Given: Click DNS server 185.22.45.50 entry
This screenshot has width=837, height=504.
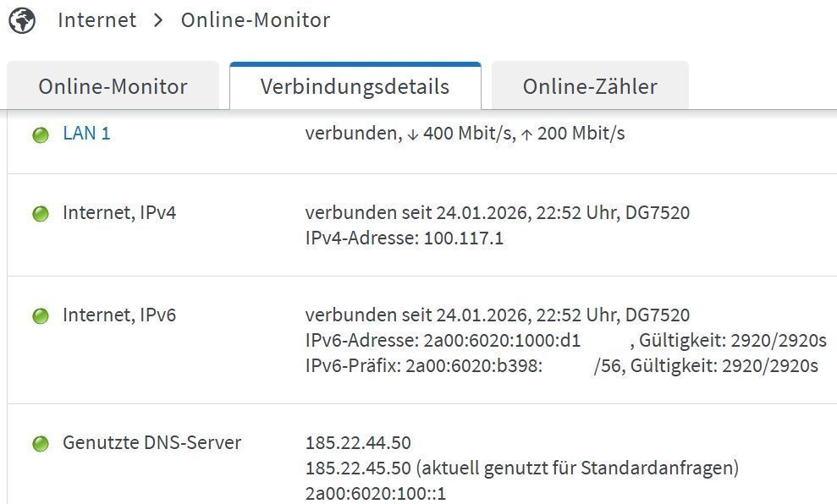Looking at the screenshot, I should [522, 468].
